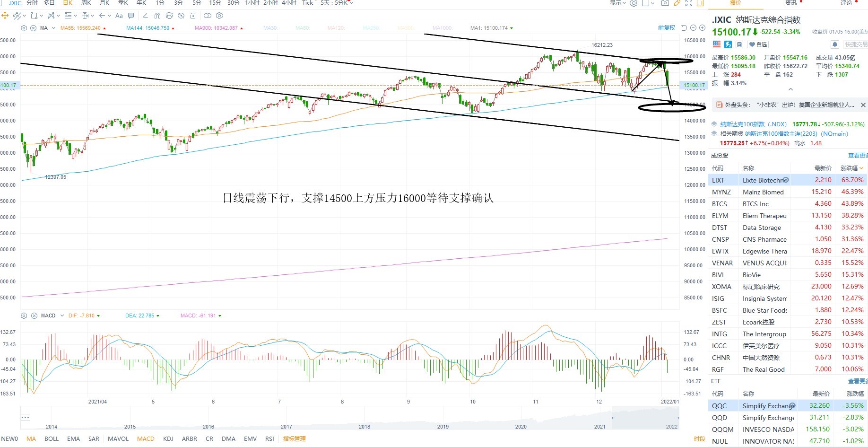The height and width of the screenshot is (447, 868).
Task: Zoom in the chart with the plus icon
Action: [702, 28]
